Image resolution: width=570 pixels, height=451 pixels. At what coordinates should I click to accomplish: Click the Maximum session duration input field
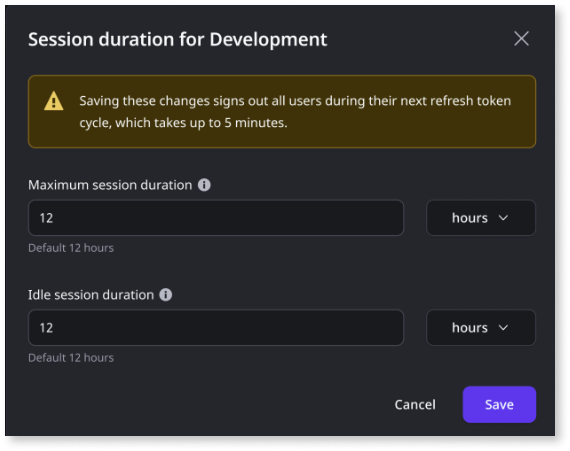click(216, 218)
